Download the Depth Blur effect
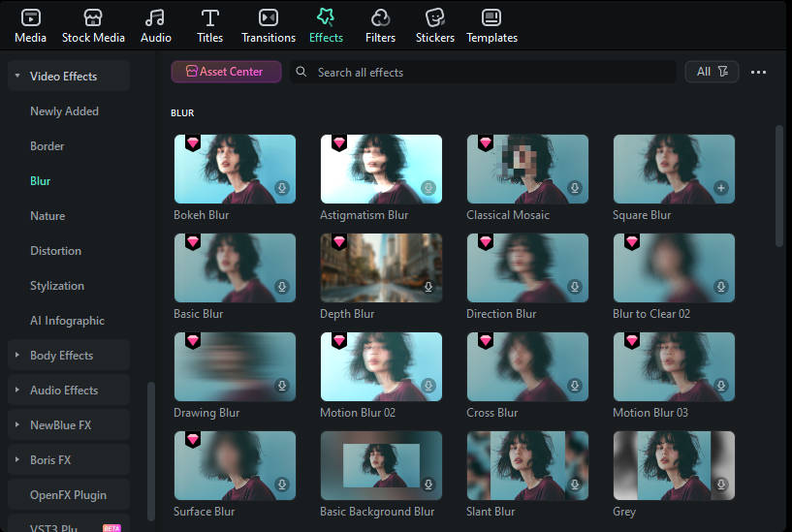This screenshot has height=532, width=792. pyautogui.click(x=428, y=287)
